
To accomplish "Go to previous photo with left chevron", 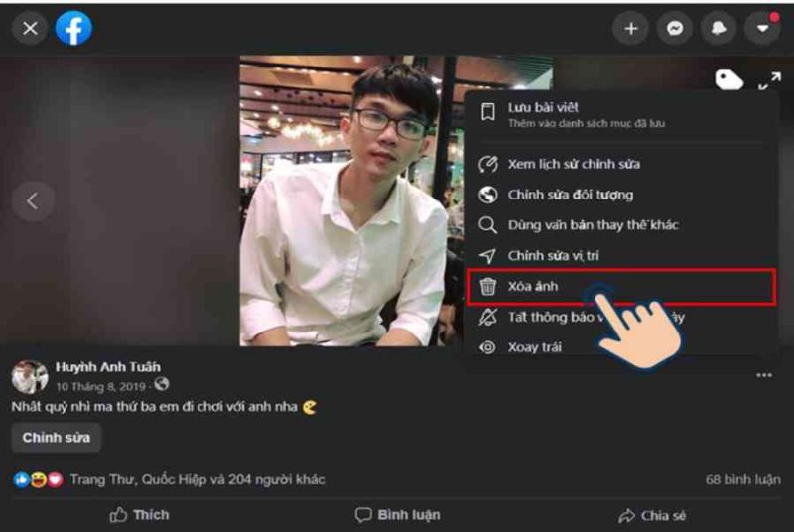I will tap(33, 200).
